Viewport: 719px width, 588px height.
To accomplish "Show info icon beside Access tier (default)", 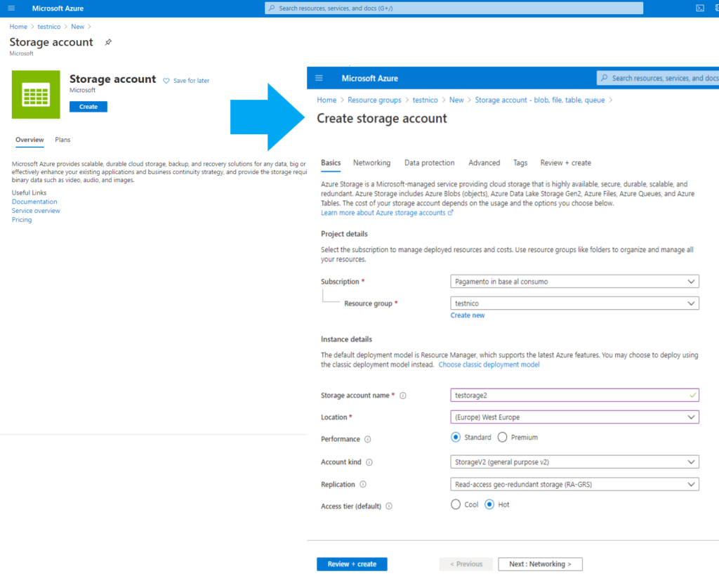I will coord(389,507).
